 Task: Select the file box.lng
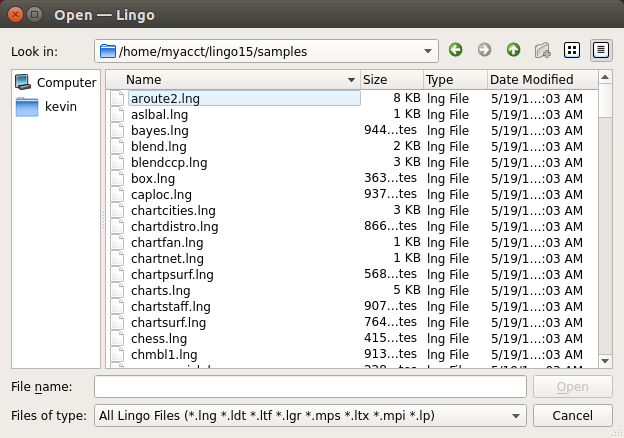click(x=153, y=179)
